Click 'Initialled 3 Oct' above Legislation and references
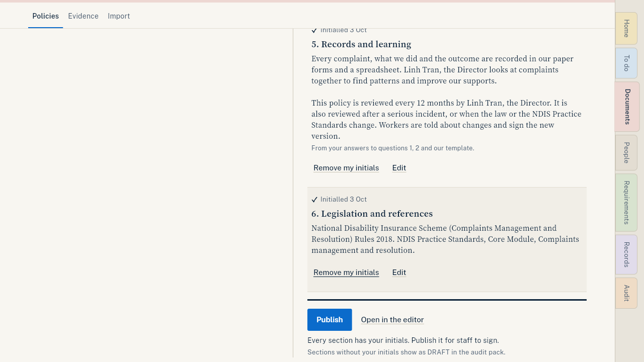 click(344, 200)
